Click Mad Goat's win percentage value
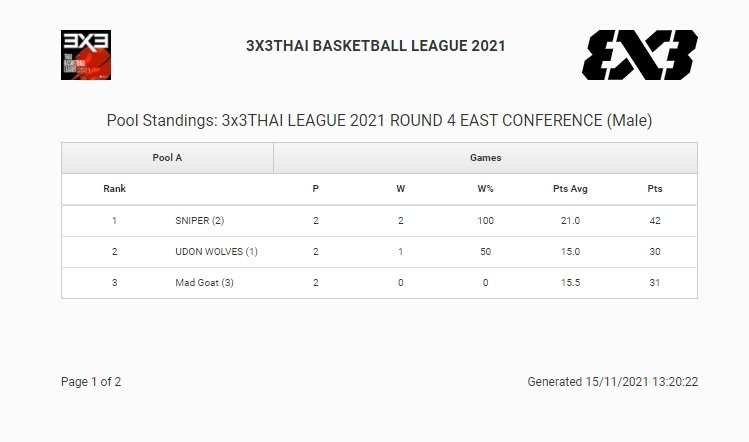The height and width of the screenshot is (442, 749). point(485,283)
